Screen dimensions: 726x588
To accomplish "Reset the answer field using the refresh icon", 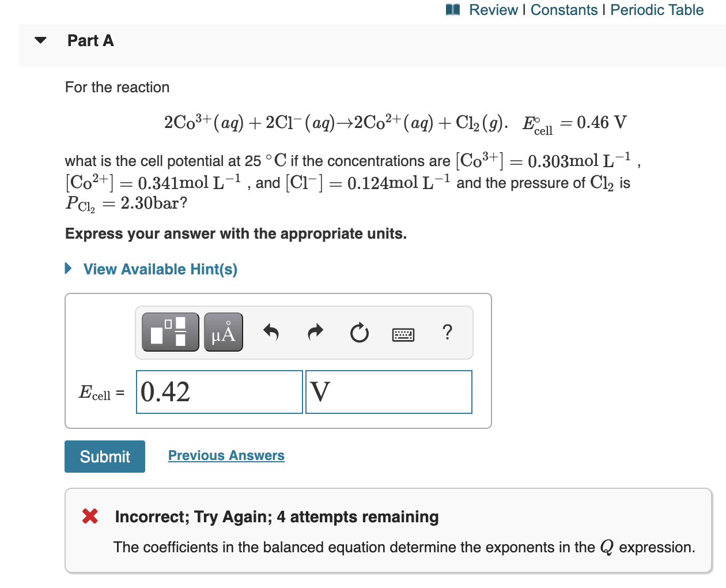I will (x=359, y=332).
